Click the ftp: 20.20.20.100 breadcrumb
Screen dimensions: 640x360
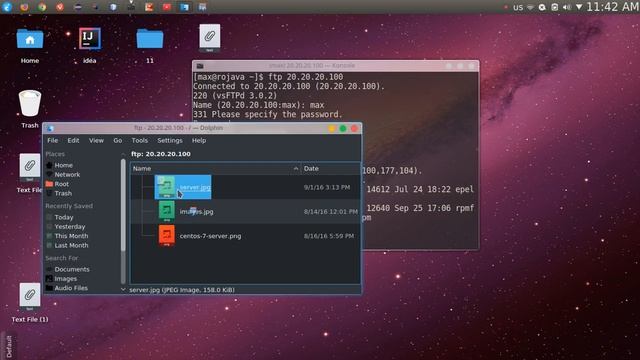pos(161,154)
